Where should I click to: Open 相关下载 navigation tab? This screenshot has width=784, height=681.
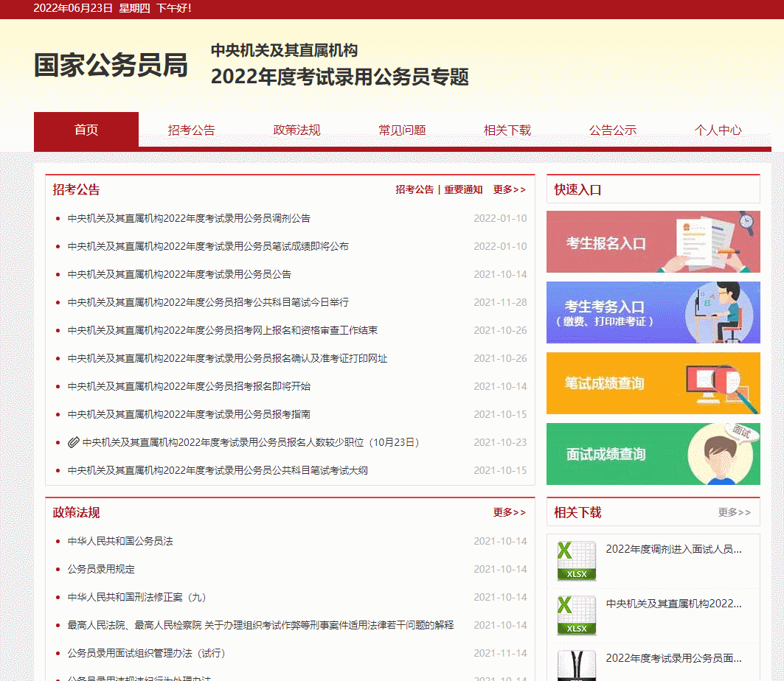point(507,130)
